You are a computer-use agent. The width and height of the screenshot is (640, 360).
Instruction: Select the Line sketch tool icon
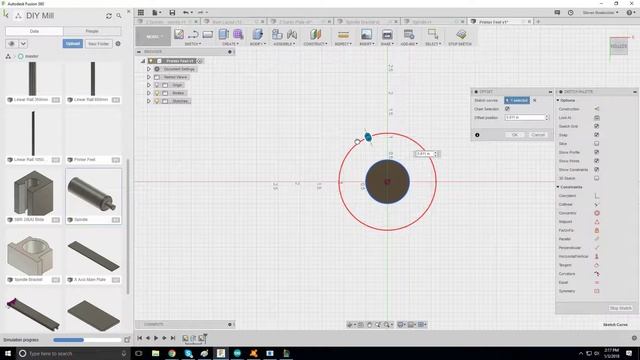[193, 34]
